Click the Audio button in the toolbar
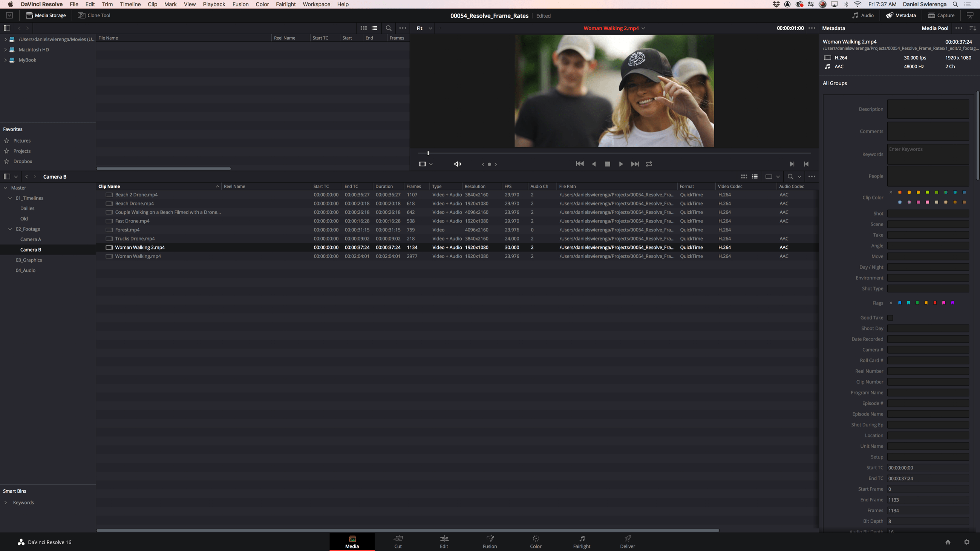This screenshot has height=551, width=980. coord(863,15)
